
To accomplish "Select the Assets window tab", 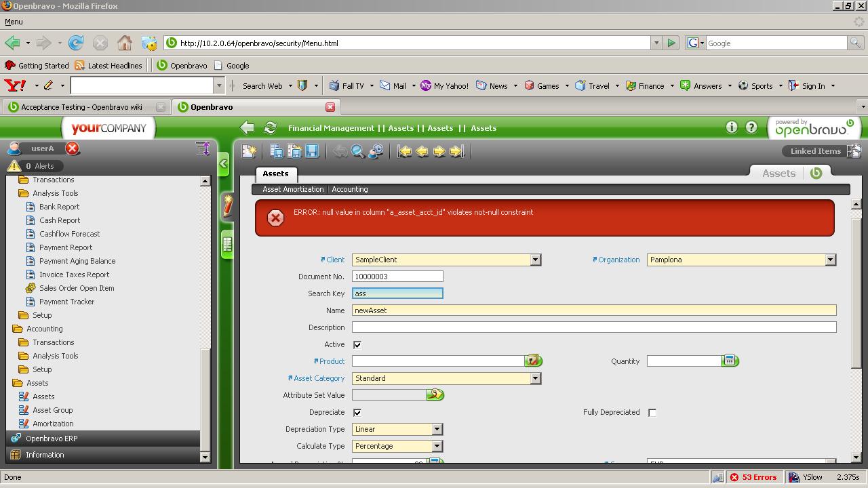I will 275,174.
